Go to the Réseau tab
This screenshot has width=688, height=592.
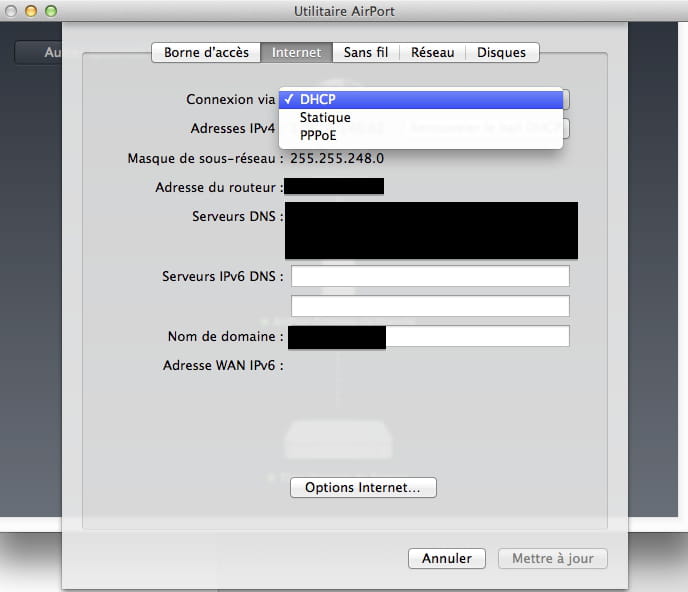point(433,53)
